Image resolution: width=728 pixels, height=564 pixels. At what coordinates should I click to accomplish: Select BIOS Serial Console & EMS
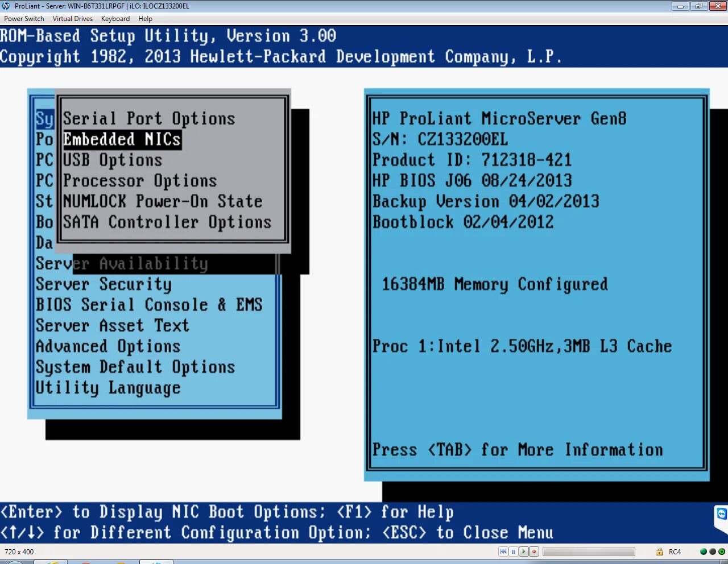point(149,305)
